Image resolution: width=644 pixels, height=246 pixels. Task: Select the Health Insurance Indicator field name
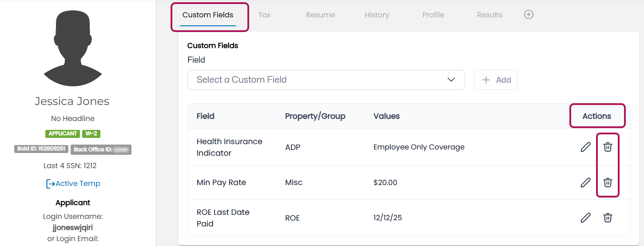(230, 147)
